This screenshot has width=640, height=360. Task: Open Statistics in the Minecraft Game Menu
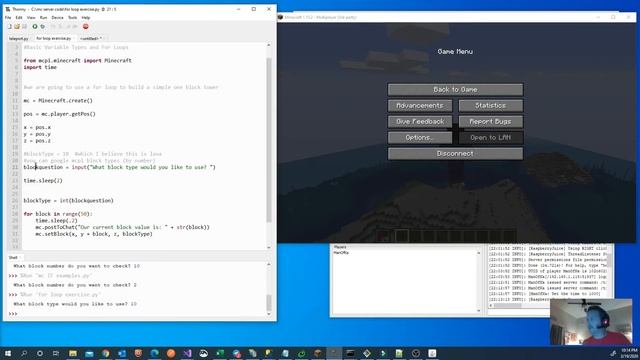[491, 105]
